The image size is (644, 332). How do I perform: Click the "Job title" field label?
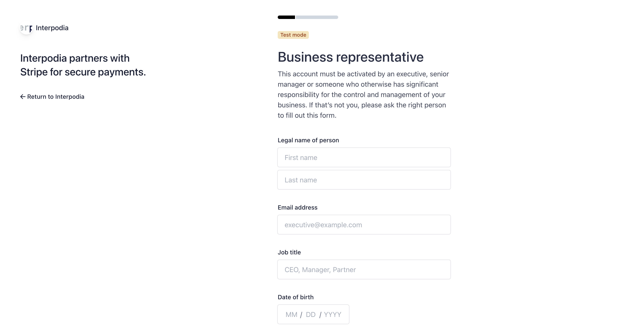point(289,252)
